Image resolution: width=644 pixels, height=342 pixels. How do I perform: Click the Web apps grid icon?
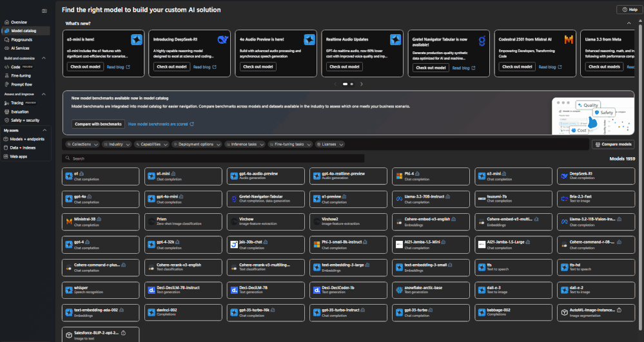pos(6,157)
